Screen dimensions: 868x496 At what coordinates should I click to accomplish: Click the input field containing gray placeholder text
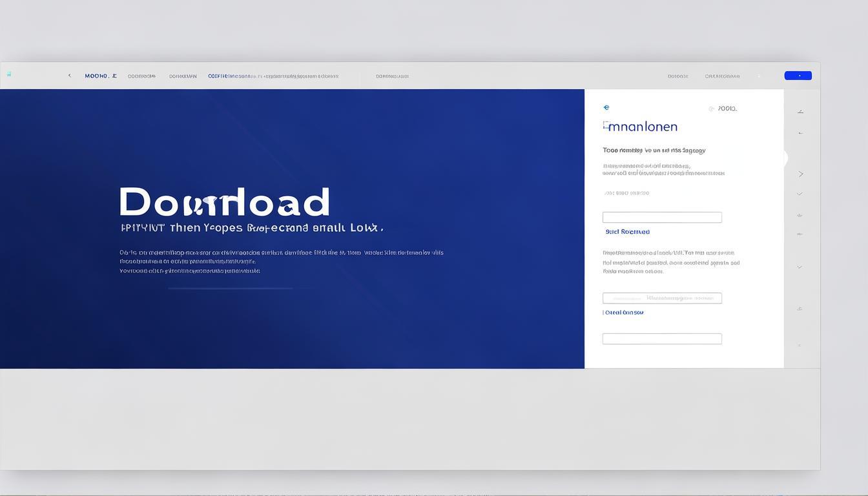661,298
